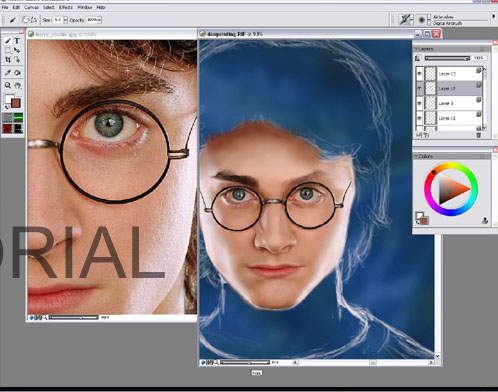Viewport: 498px width, 392px height.
Task: Click the main brown color swatch in toolbox
Action: pos(16,103)
